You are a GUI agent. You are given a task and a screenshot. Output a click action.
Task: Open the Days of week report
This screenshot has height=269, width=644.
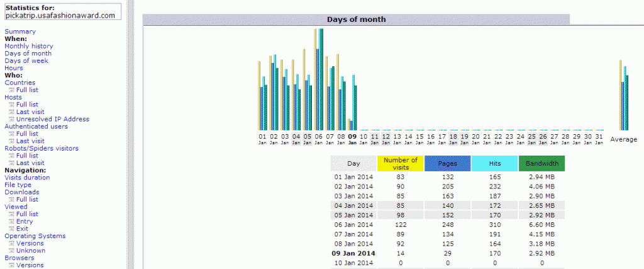click(26, 60)
